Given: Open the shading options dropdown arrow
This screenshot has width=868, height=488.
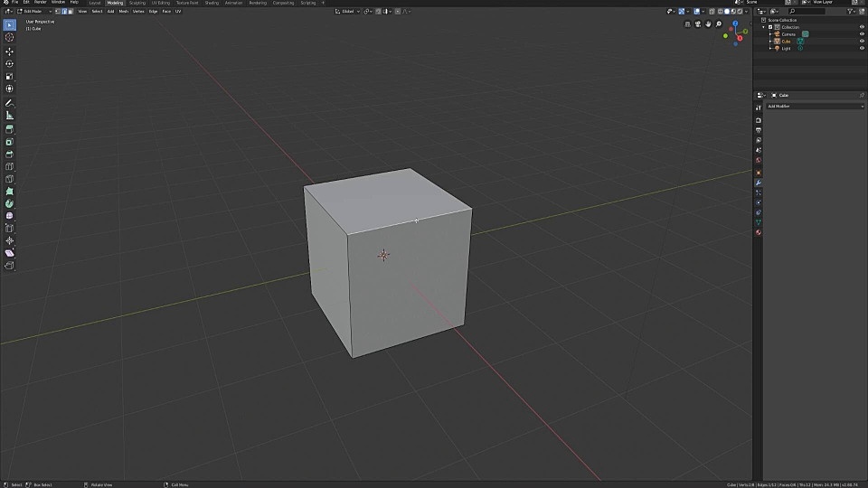Looking at the screenshot, I should (746, 11).
